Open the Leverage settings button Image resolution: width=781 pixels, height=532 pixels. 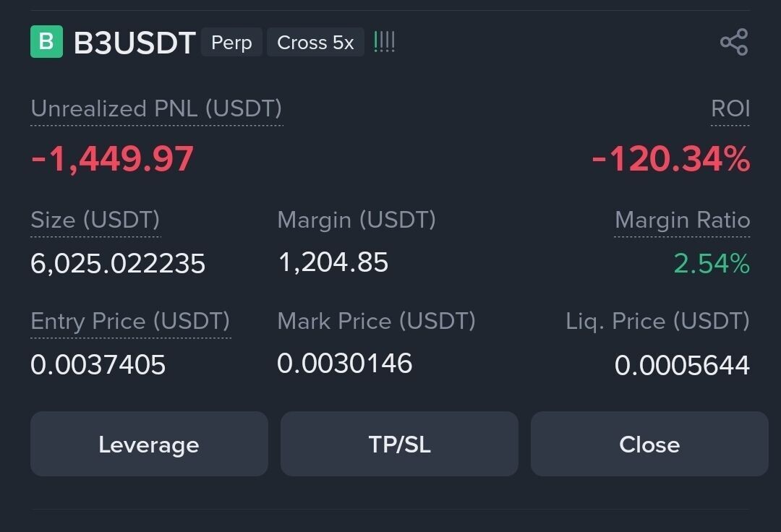tap(149, 444)
